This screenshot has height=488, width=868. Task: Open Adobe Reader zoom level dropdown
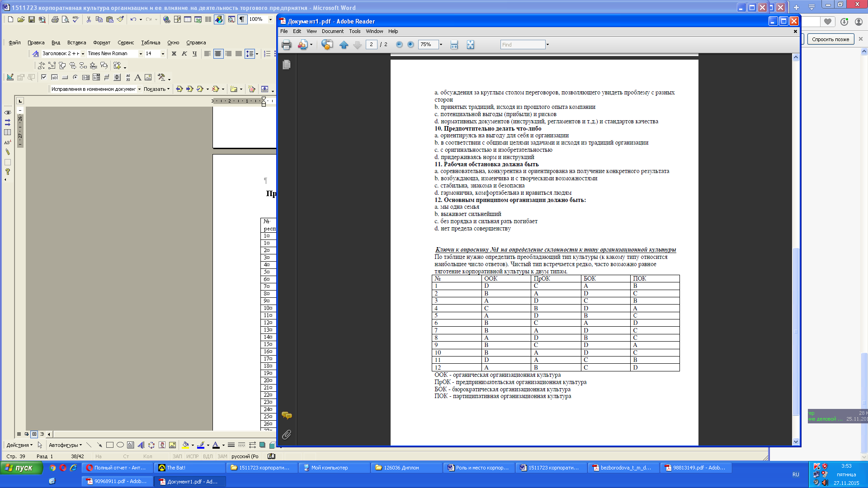click(441, 45)
